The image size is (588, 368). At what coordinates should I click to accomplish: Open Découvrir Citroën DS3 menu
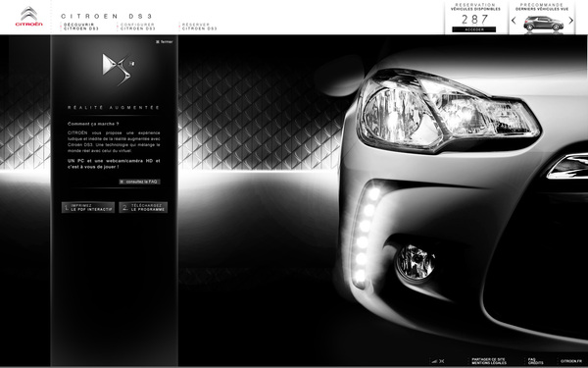[81, 26]
